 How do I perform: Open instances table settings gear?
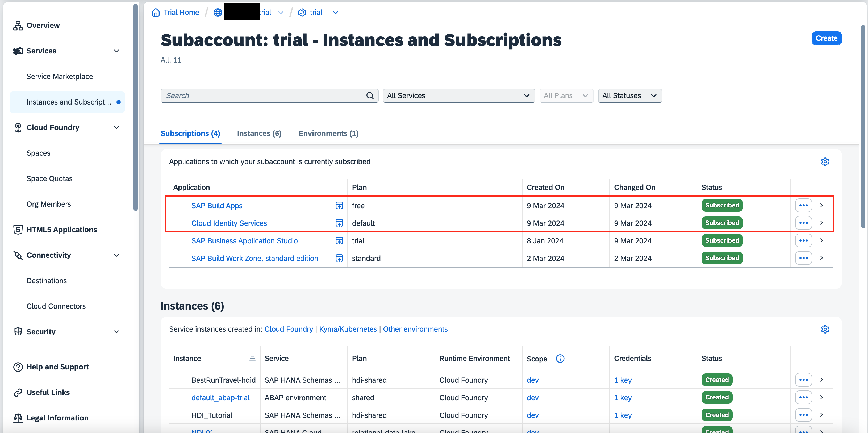coord(825,329)
